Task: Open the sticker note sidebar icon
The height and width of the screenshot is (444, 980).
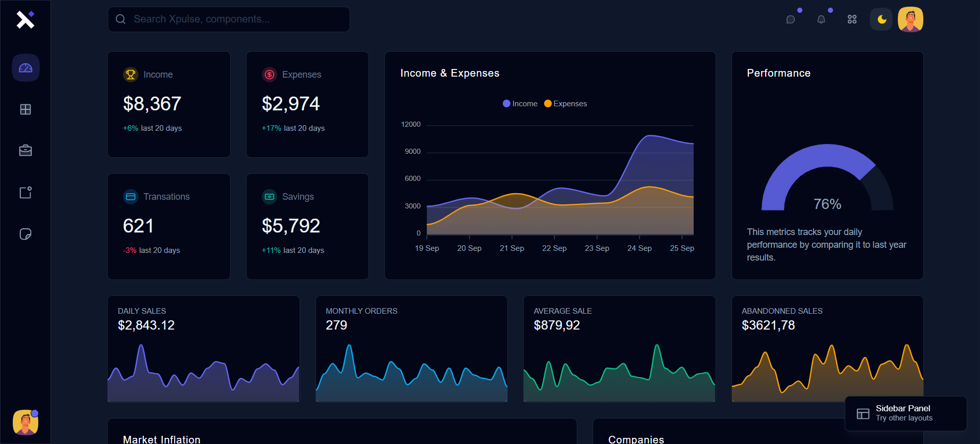Action: pos(26,234)
